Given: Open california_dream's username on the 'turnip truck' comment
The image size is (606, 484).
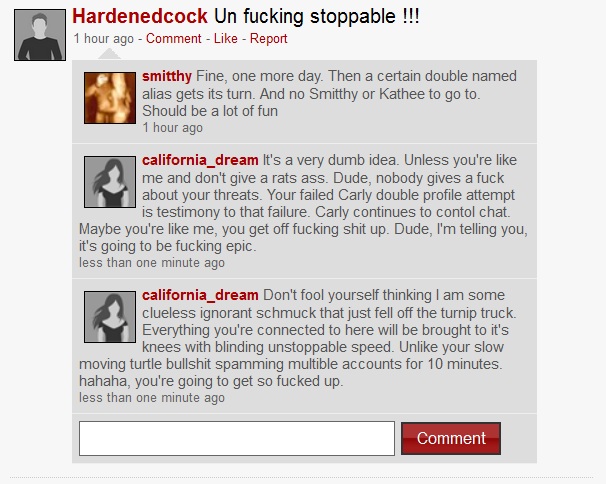Looking at the screenshot, I should (x=200, y=295).
